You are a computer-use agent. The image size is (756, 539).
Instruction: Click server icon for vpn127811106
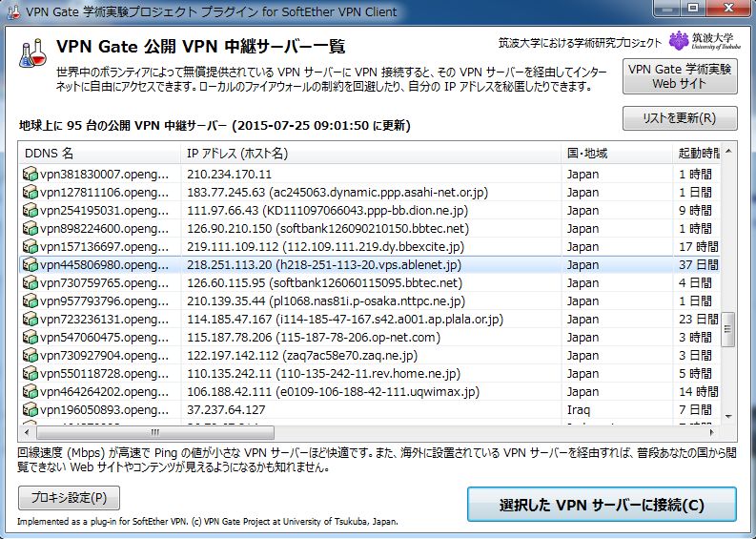pyautogui.click(x=31, y=192)
